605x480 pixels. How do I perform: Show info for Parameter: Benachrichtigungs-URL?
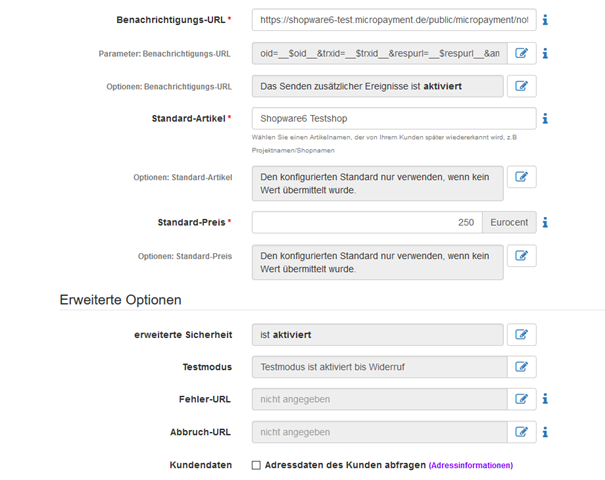click(545, 53)
